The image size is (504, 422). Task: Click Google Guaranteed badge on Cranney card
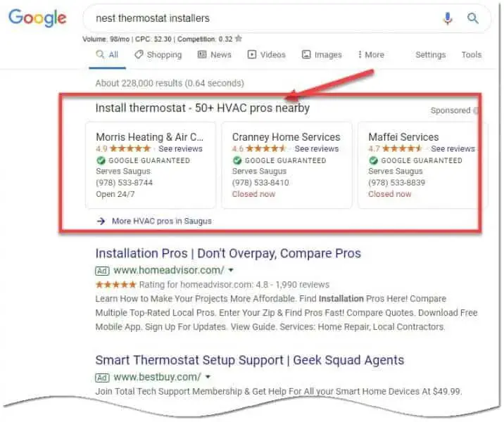[x=279, y=160]
